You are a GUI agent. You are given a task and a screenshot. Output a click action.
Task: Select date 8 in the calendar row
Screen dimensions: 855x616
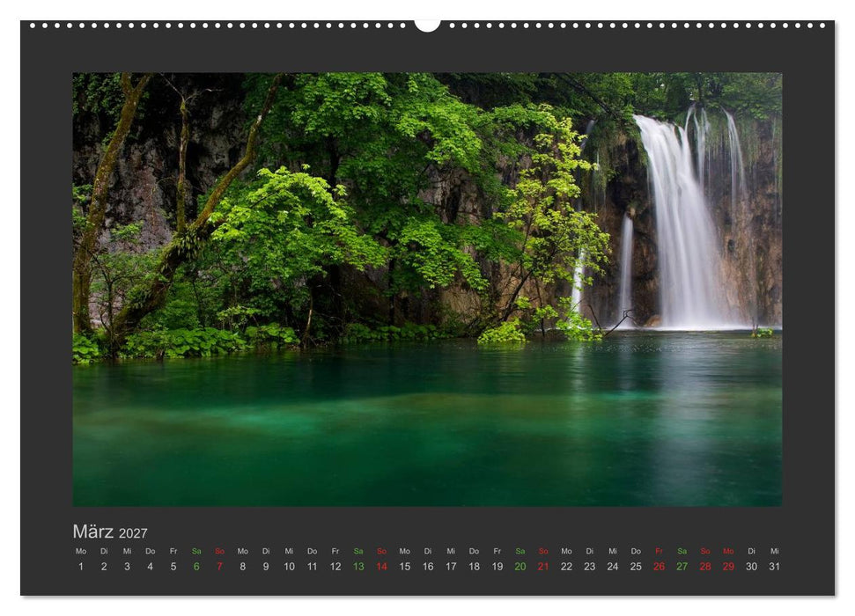tap(243, 567)
